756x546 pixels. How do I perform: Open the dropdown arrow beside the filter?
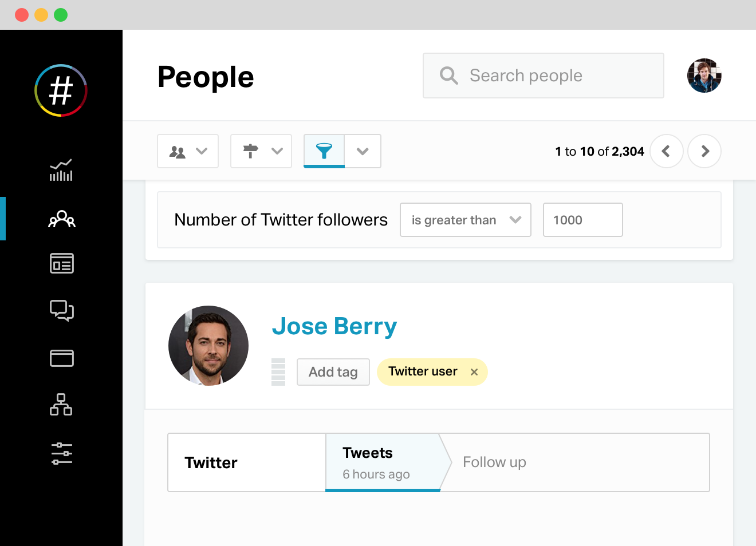coord(363,151)
